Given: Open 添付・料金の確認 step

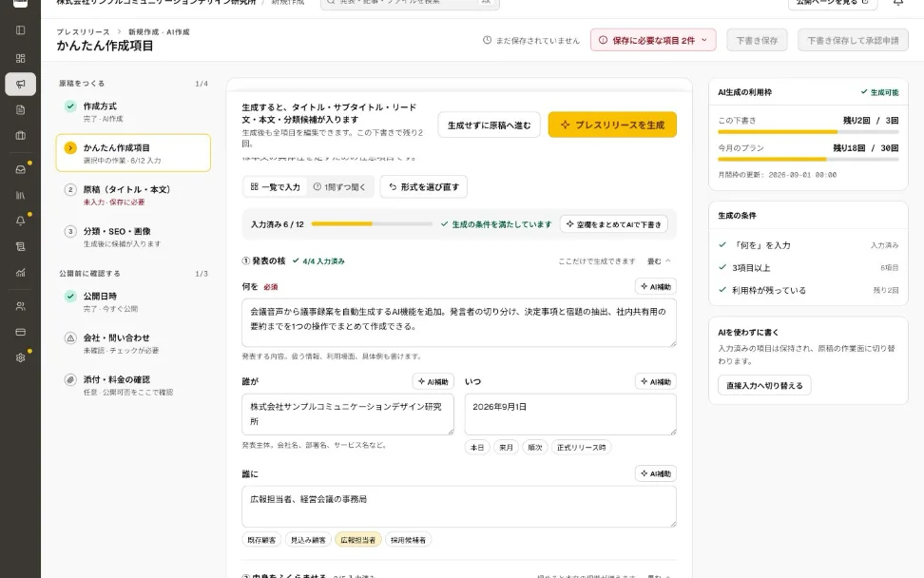Looking at the screenshot, I should point(133,385).
